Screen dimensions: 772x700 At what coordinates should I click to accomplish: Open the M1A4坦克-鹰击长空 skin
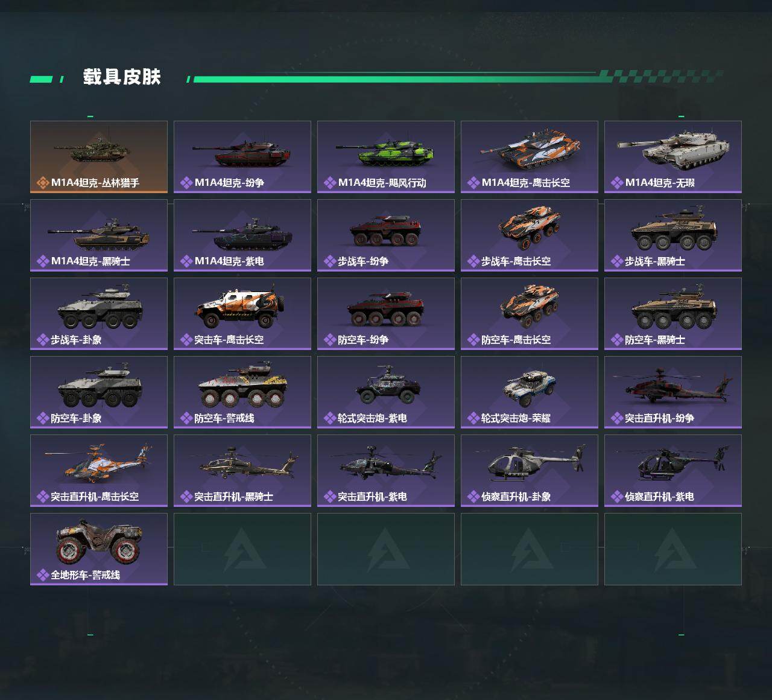tap(530, 157)
